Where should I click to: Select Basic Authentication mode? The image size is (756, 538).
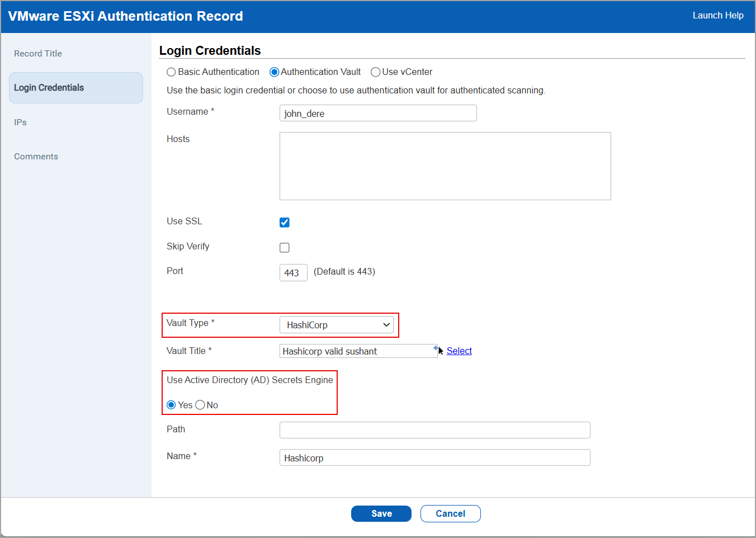(171, 72)
